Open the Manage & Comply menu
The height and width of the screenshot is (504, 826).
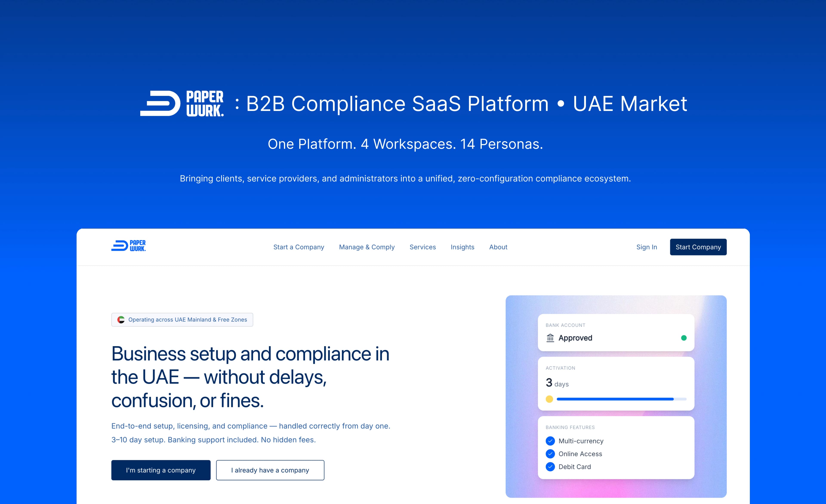367,247
